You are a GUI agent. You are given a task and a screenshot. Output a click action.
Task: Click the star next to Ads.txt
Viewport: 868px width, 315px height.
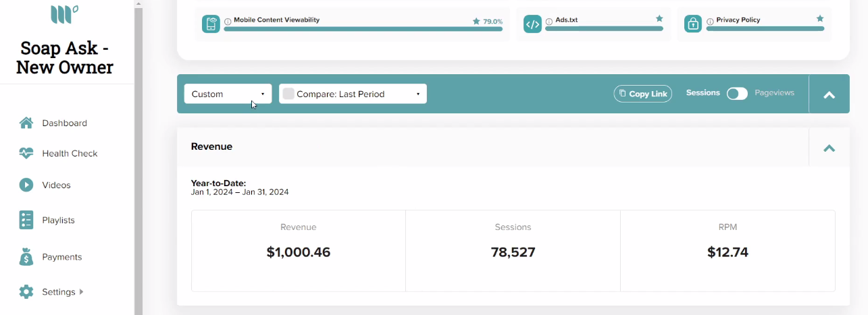(659, 19)
